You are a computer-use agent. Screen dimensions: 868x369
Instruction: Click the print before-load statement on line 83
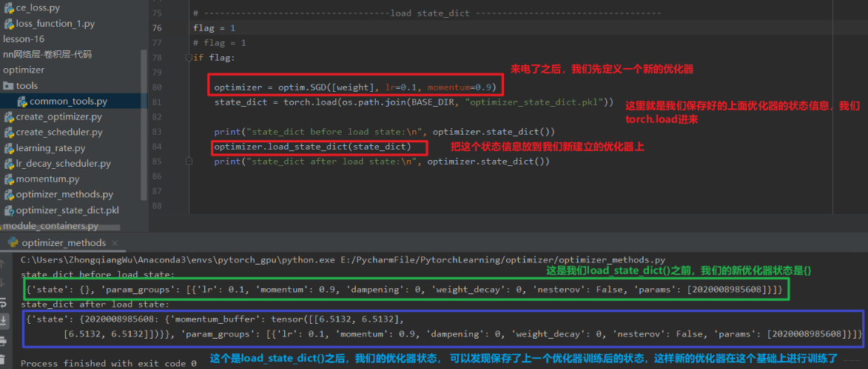click(385, 132)
